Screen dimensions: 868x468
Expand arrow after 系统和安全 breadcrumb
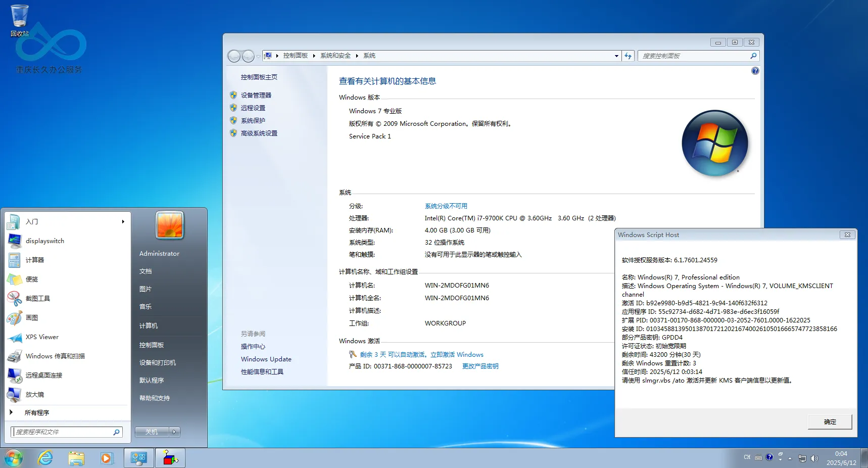pos(357,56)
